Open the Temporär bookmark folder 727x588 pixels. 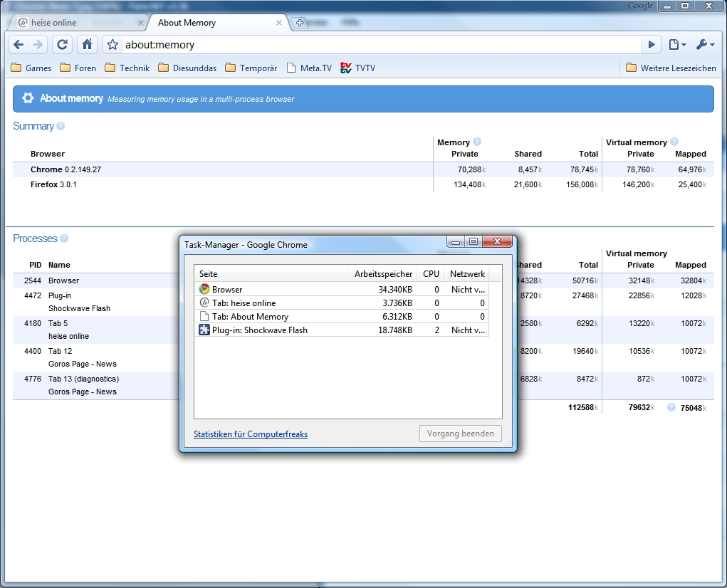pyautogui.click(x=251, y=68)
